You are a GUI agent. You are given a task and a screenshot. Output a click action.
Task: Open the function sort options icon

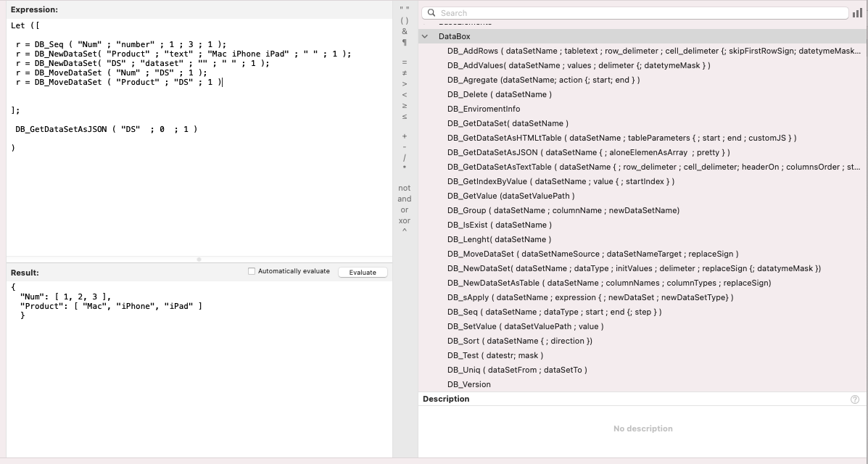click(x=858, y=13)
